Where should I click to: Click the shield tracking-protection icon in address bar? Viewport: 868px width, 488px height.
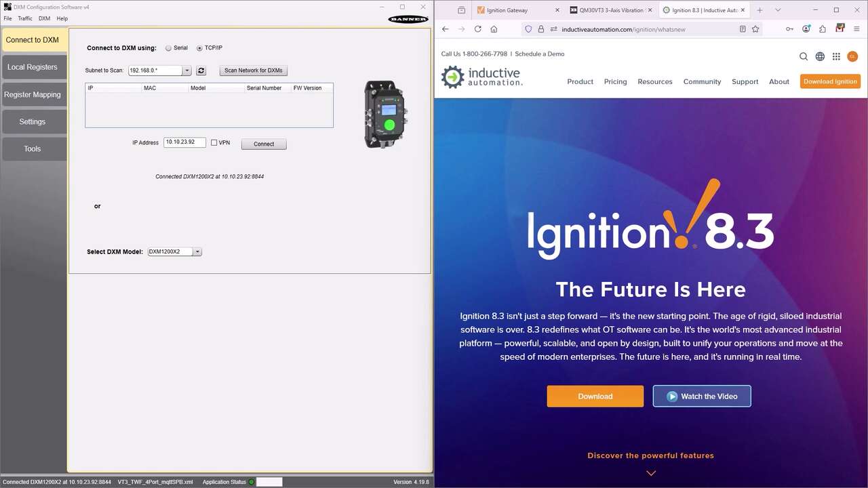pyautogui.click(x=528, y=29)
